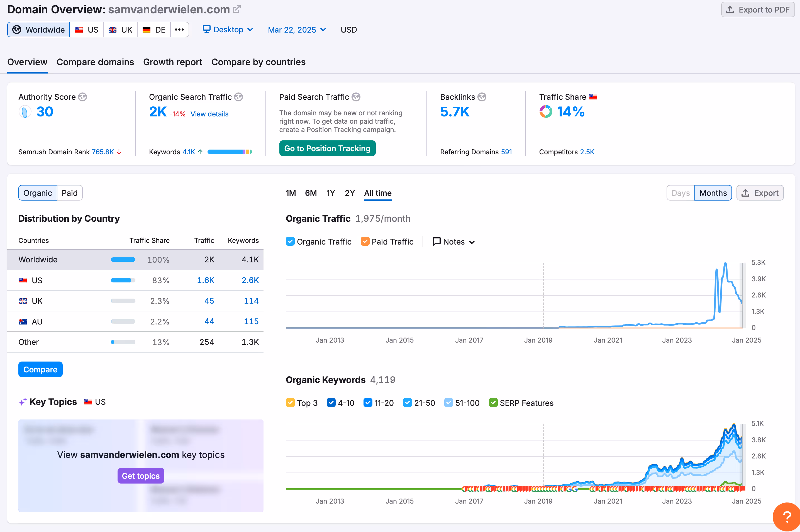Open the orange help question mark button
The width and height of the screenshot is (800, 532).
786,517
